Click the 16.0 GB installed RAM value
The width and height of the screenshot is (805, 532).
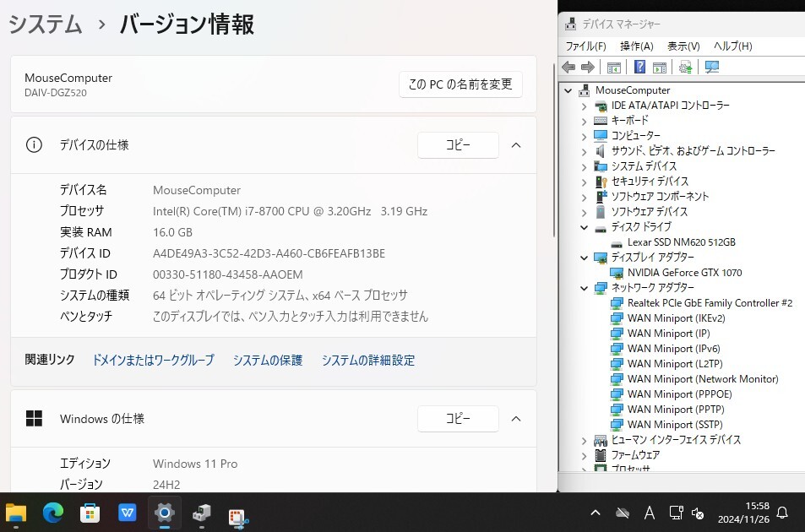[172, 232]
